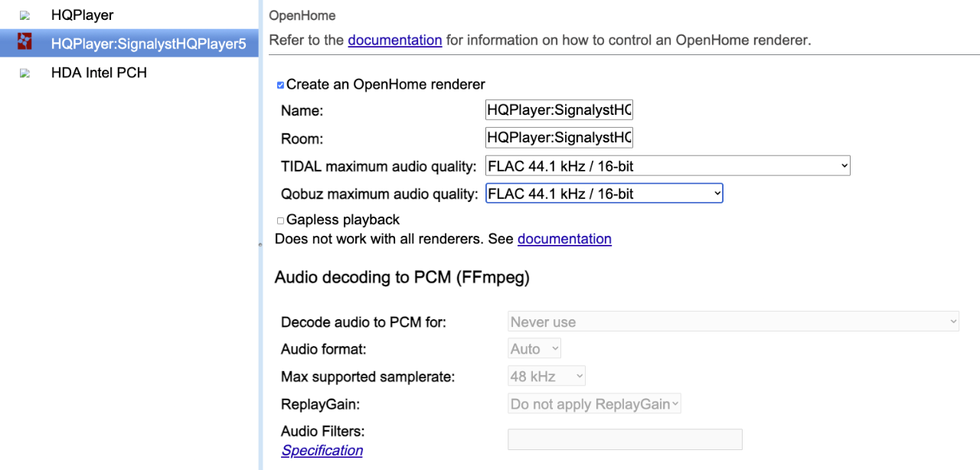Open Max supported samplerate dropdown
The image size is (980, 470).
point(547,377)
